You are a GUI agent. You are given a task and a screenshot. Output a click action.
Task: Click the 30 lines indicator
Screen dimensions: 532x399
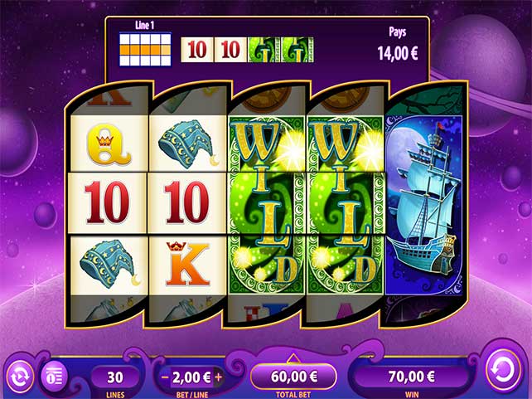point(115,377)
